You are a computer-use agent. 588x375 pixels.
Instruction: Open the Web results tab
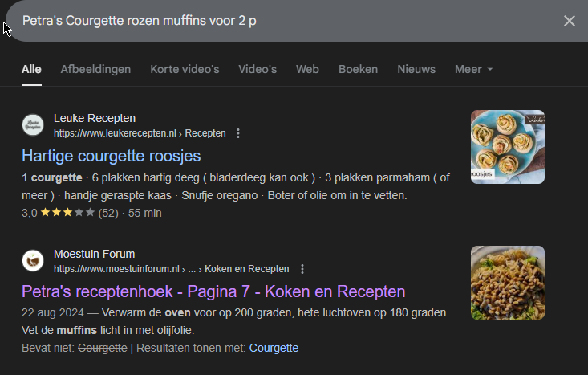coord(307,70)
